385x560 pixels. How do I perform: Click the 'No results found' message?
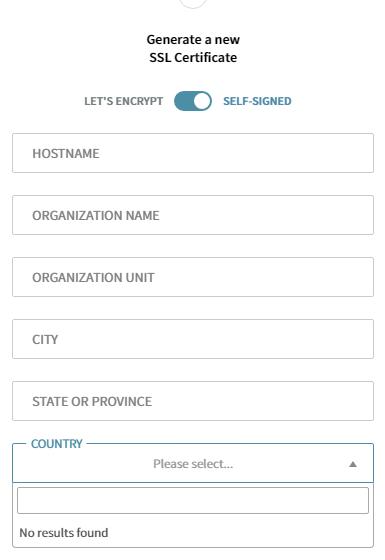(64, 533)
